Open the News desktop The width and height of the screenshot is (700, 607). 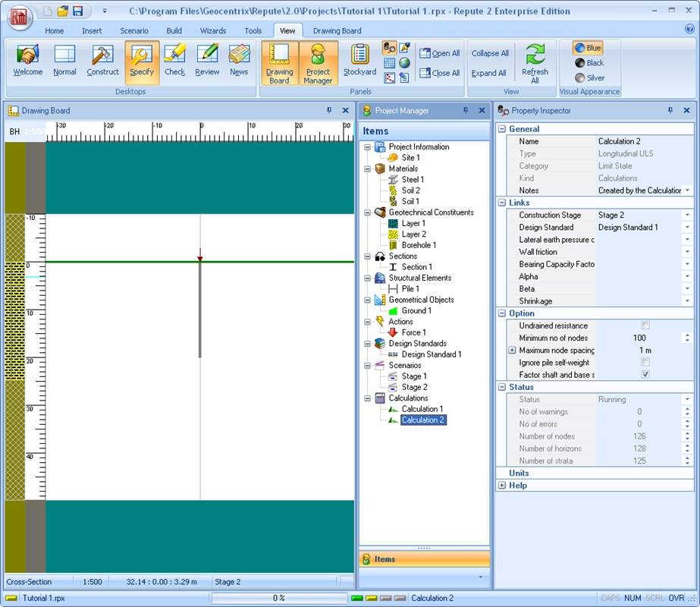pos(240,62)
